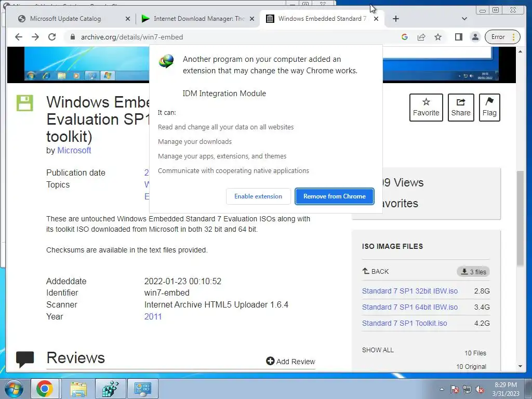Click the cubes application icon in taskbar

click(x=111, y=389)
